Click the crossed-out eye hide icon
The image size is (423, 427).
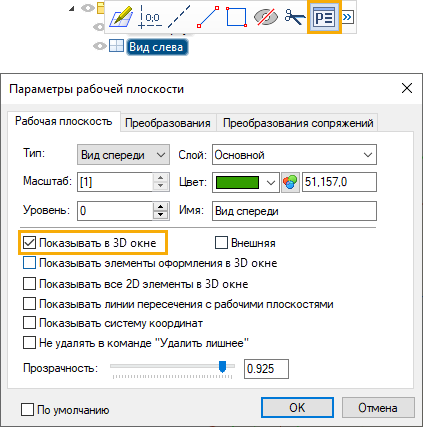pos(266,17)
